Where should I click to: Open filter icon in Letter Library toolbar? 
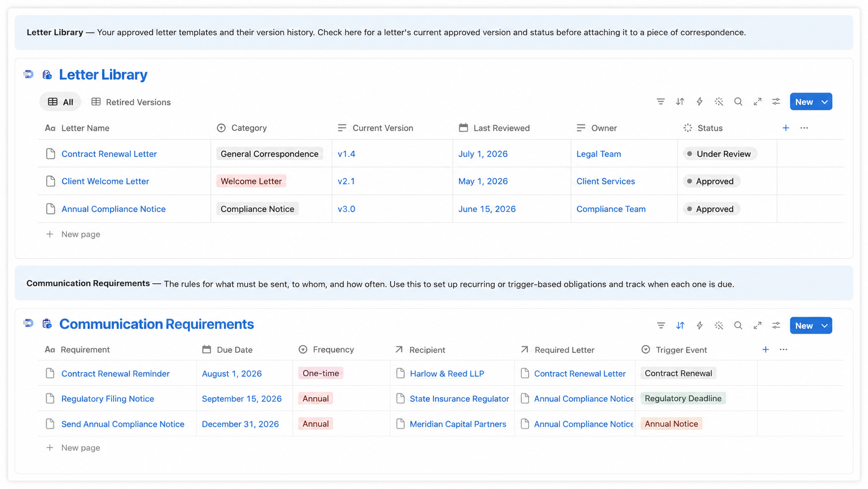[x=660, y=102]
